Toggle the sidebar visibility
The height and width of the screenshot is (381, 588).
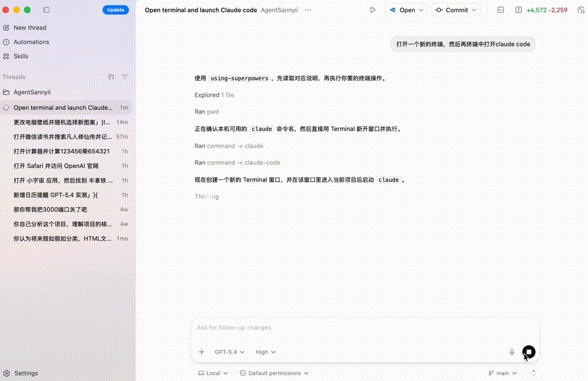[46, 10]
